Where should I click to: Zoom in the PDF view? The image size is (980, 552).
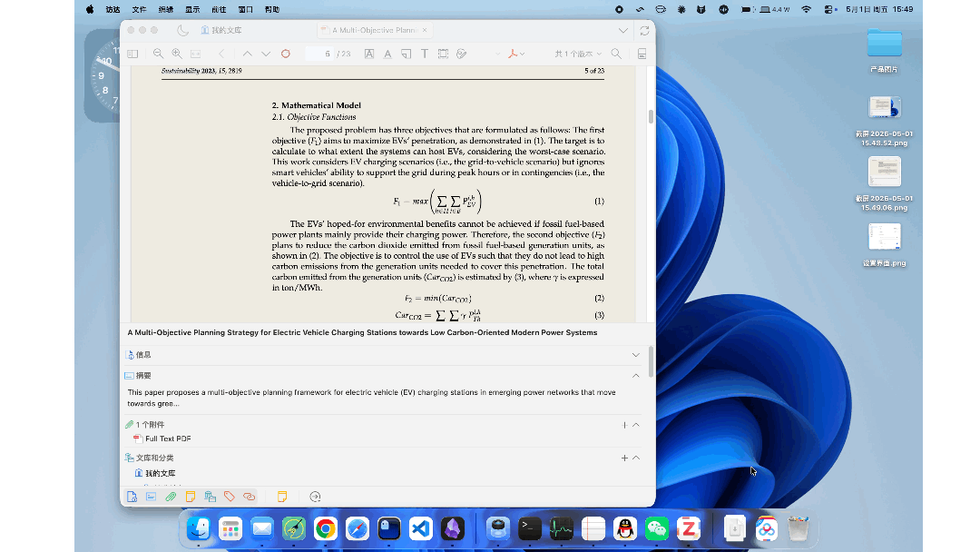pos(177,54)
